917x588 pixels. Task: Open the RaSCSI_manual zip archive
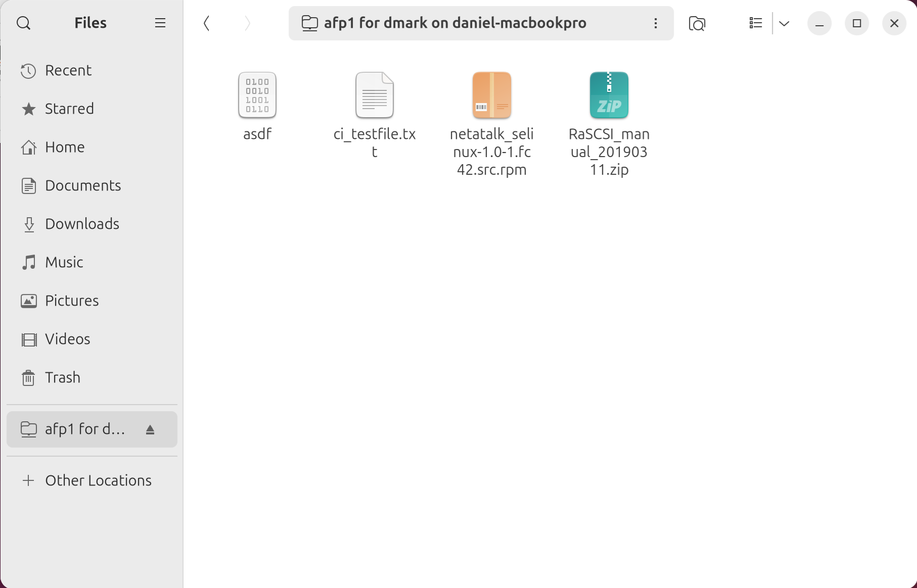click(609, 95)
